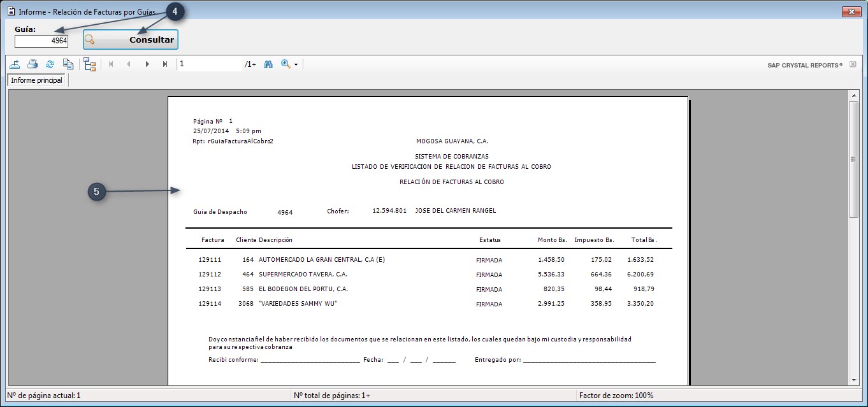Click the window icon in the title bar
Image resolution: width=868 pixels, height=407 pixels.
click(11, 11)
